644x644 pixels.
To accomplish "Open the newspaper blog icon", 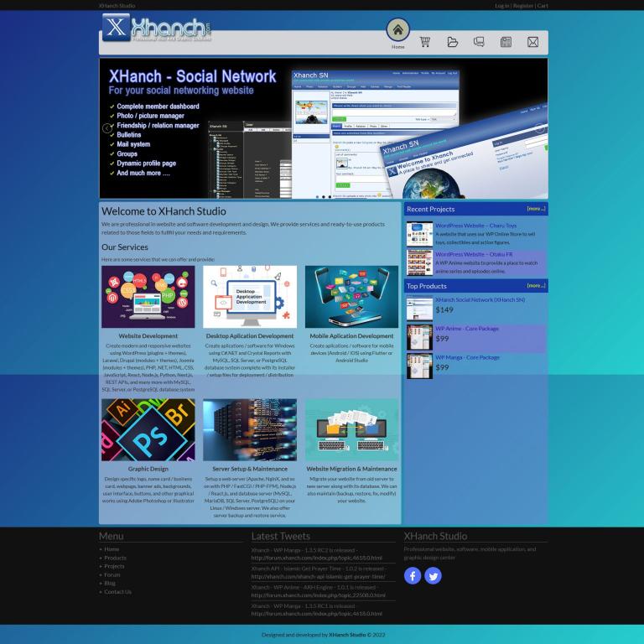I will point(506,42).
